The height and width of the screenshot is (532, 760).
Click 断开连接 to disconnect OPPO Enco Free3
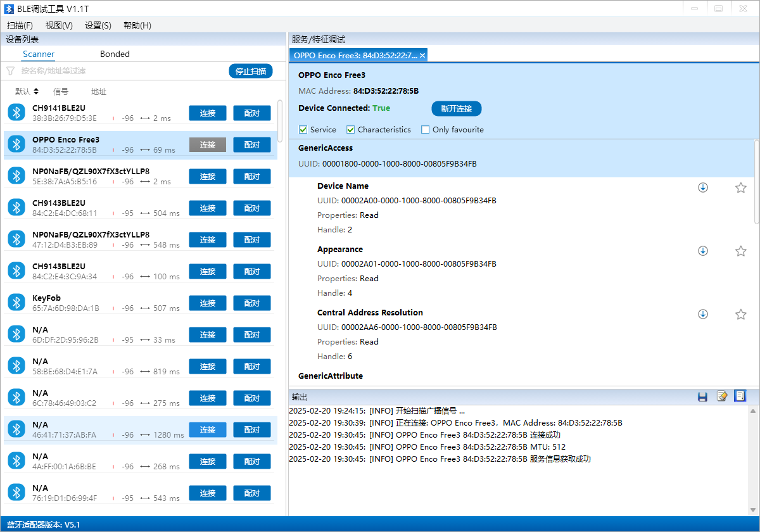click(456, 108)
